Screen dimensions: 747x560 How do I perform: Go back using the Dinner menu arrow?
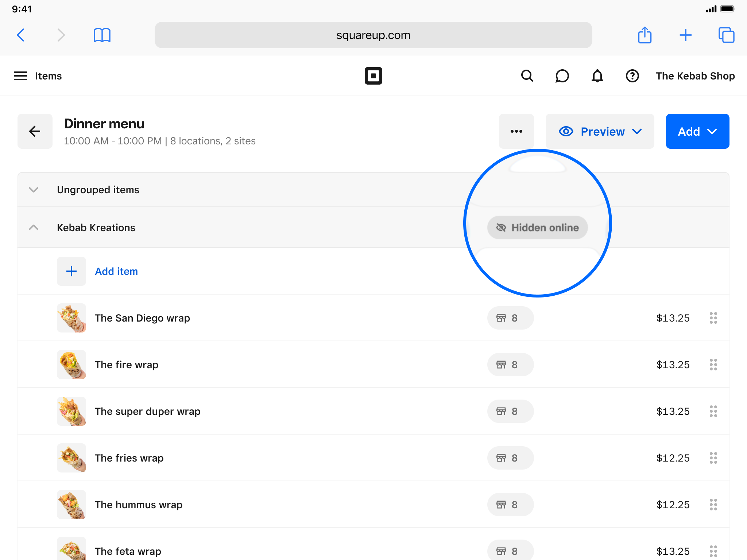[35, 131]
